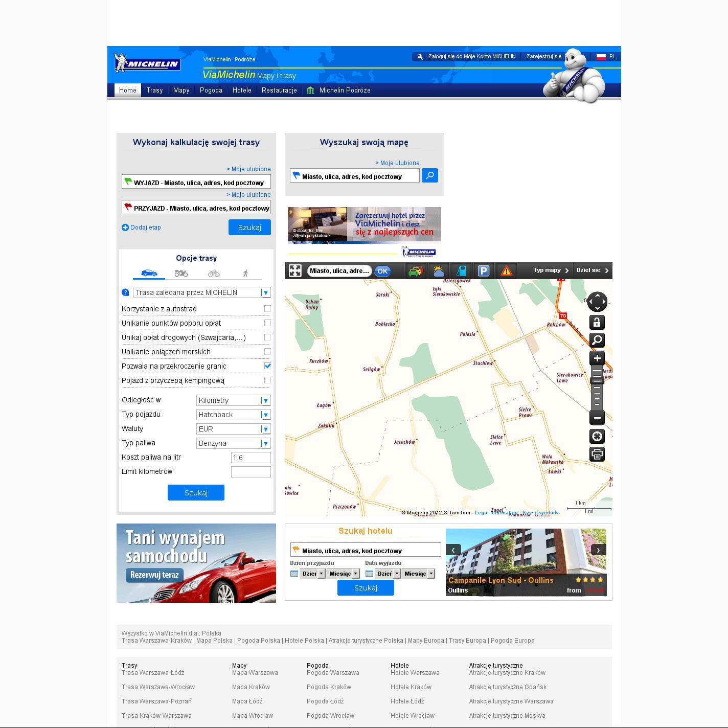Viewport: 728px width, 728px height.
Task: Click the map zoom level slider
Action: [597, 388]
